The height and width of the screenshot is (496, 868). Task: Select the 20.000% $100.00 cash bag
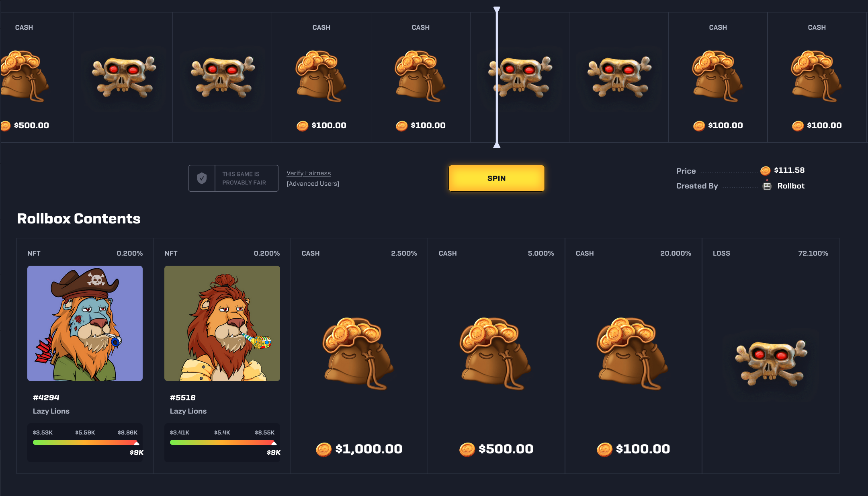633,354
